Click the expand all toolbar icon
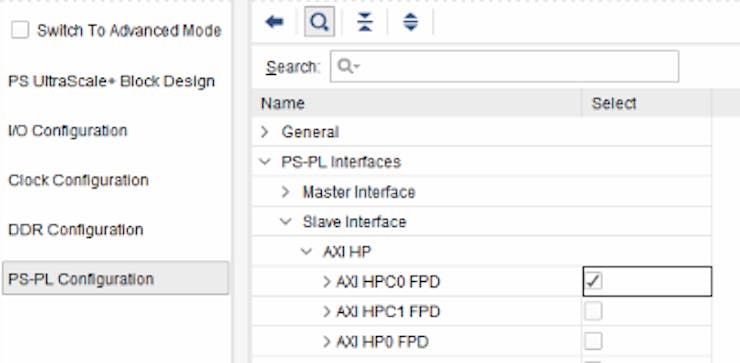Viewport: 740px width, 363px height. click(411, 22)
